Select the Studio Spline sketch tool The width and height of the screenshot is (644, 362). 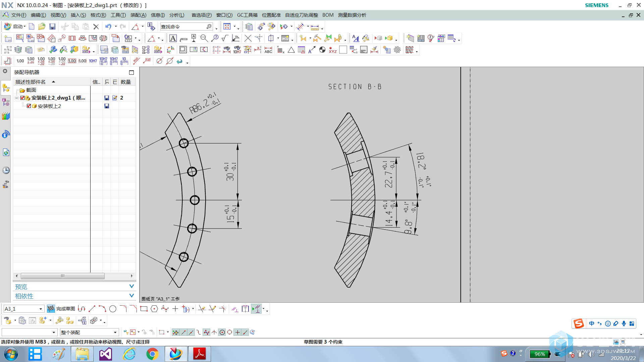click(165, 309)
